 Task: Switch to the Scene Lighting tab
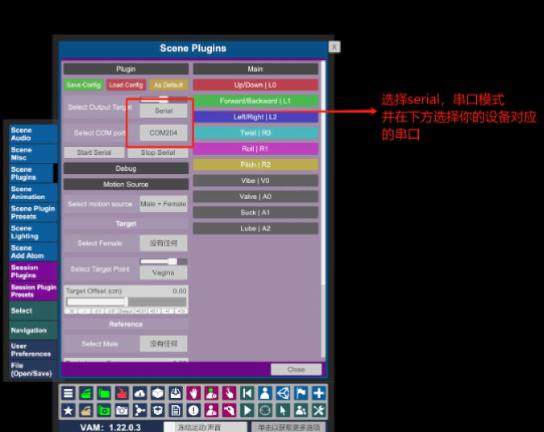tap(33, 232)
